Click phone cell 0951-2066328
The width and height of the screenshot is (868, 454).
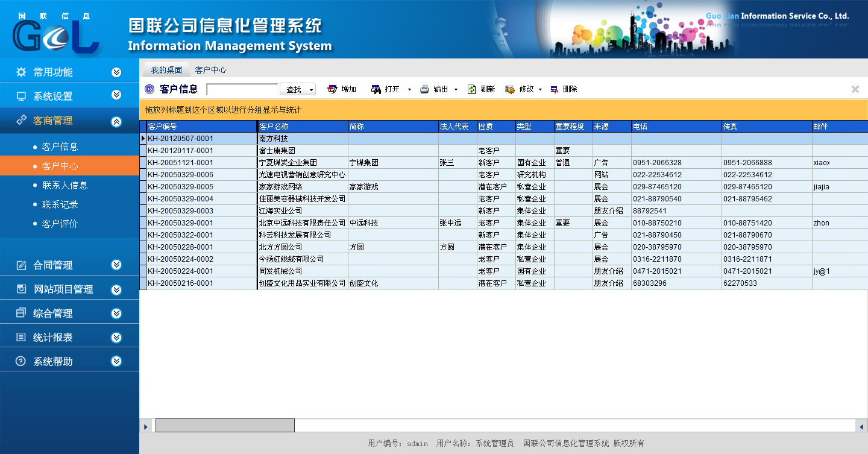click(676, 163)
